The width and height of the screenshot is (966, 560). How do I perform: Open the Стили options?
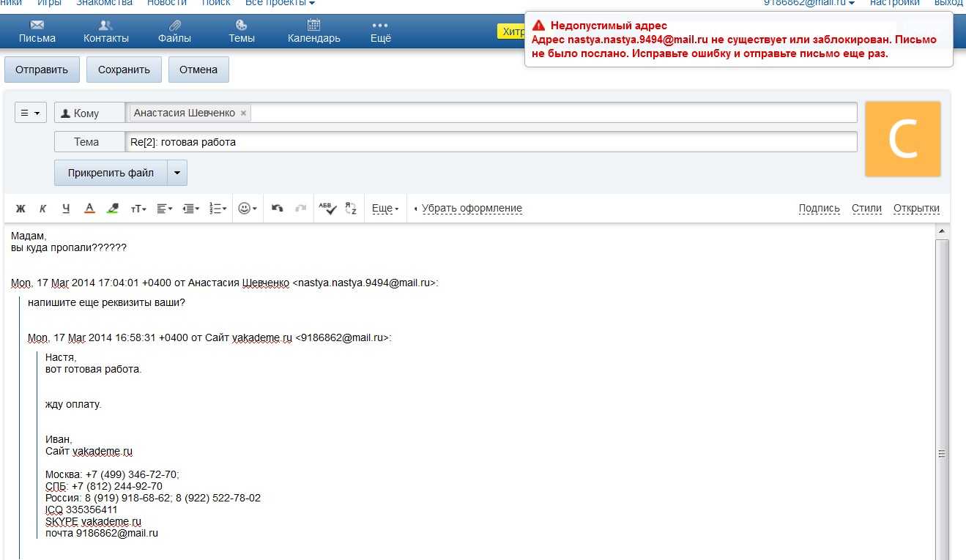coord(866,209)
